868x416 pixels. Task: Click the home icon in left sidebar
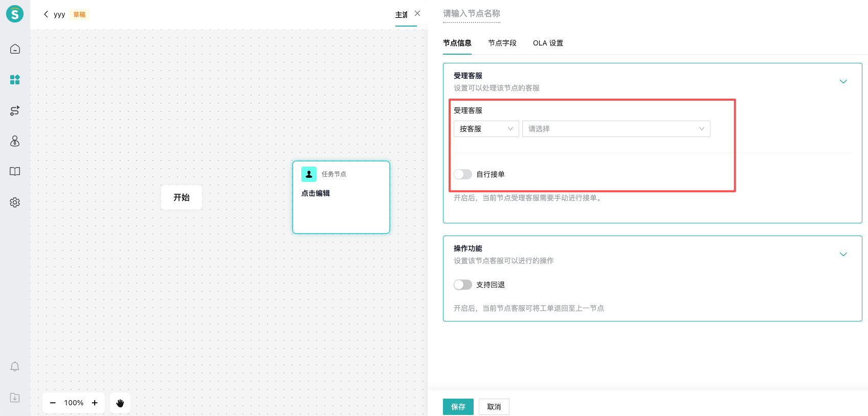point(15,49)
